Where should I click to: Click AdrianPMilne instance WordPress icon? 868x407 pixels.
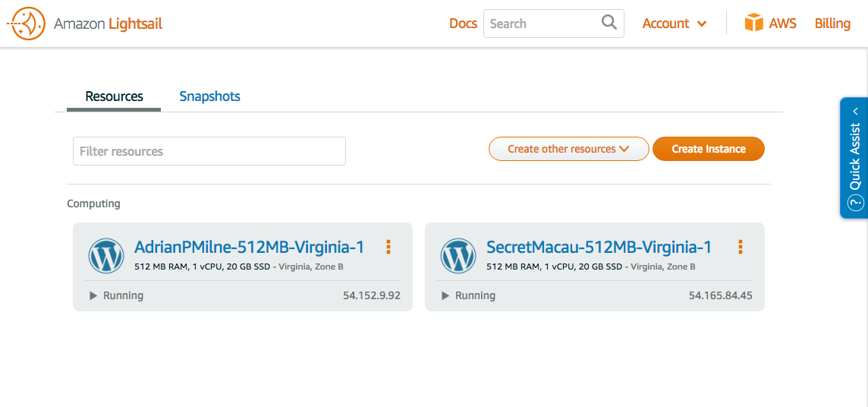tap(106, 256)
